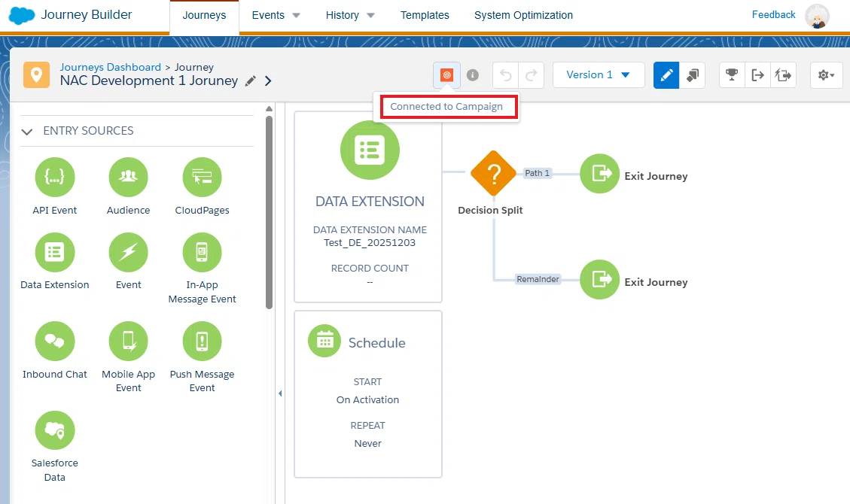Select the CloudPages entry source icon
Image resolution: width=850 pixels, height=504 pixels.
[203, 177]
